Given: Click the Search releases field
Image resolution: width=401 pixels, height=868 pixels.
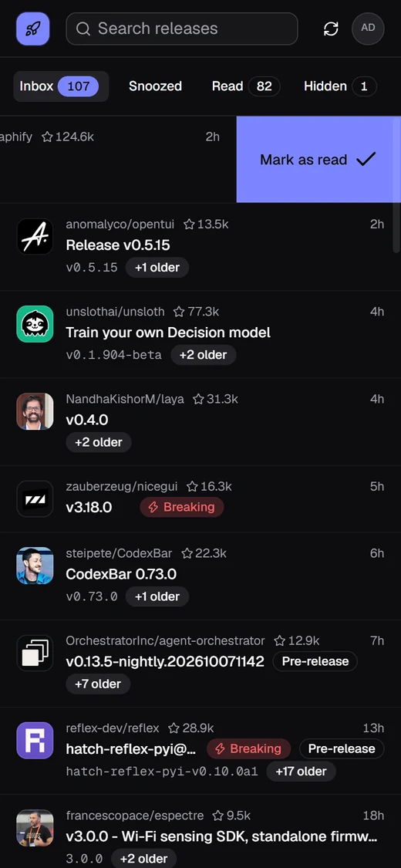Looking at the screenshot, I should pyautogui.click(x=182, y=29).
